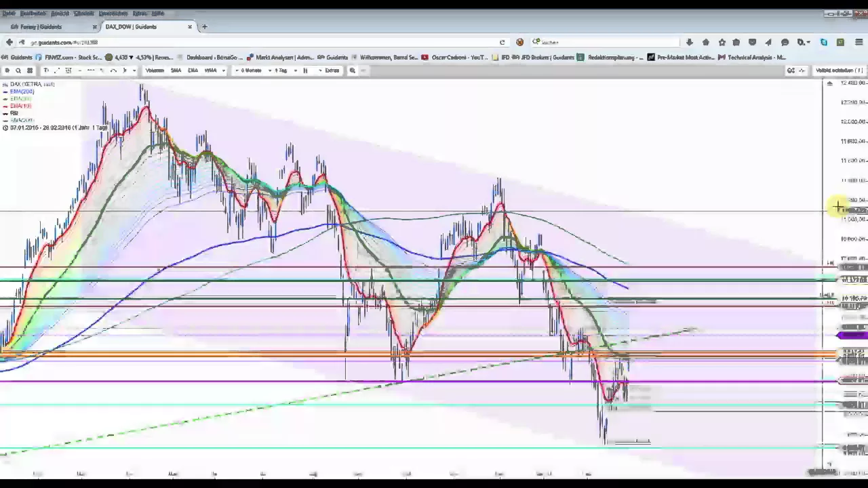Show bookmarks list clipboard icon

pos(736,42)
